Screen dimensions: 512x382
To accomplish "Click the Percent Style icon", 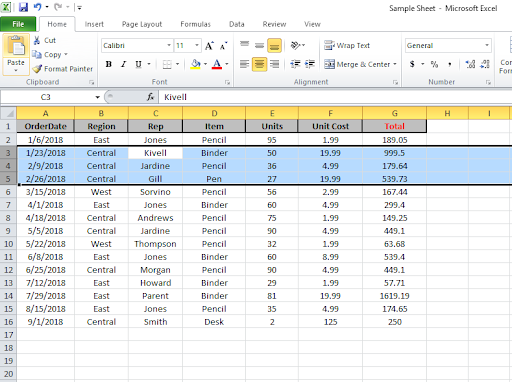I will click(434, 64).
